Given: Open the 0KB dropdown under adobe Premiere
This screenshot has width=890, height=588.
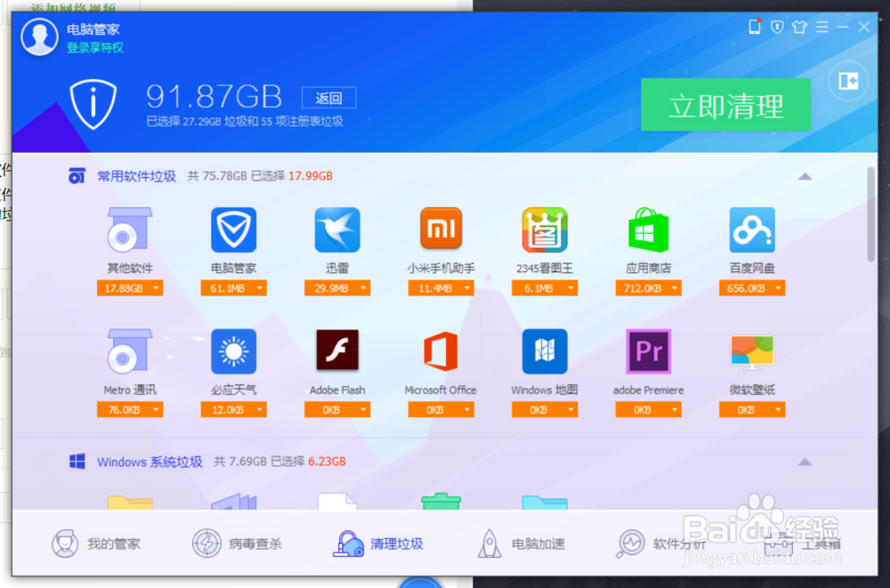Looking at the screenshot, I should [x=648, y=410].
